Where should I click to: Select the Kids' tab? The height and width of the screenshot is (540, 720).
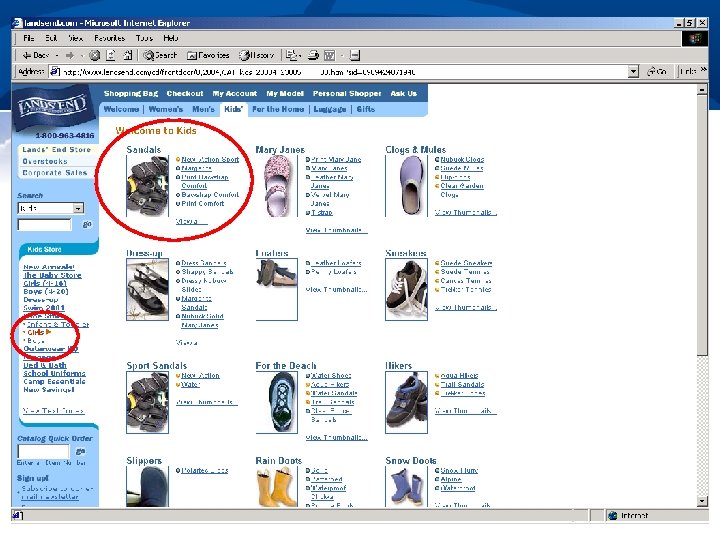233,109
